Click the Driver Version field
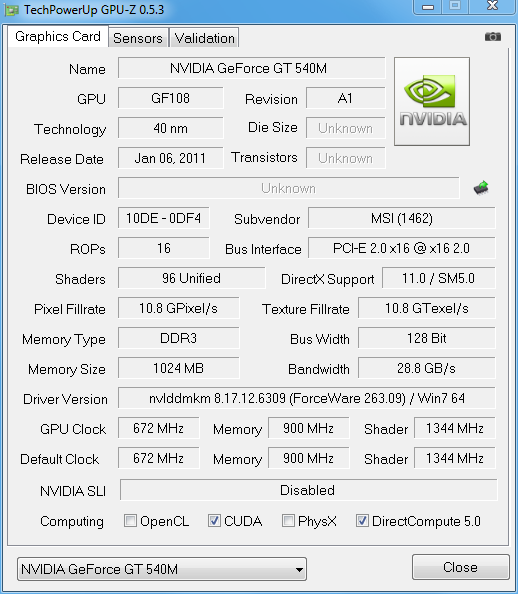Screen dimensions: 518x594 tap(307, 398)
